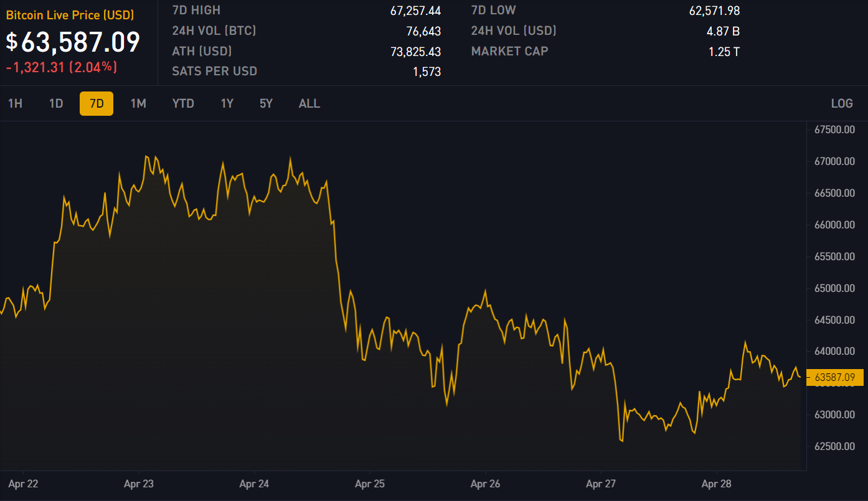Switch to the 5Y chart view
The image size is (868, 501).
pyautogui.click(x=266, y=103)
